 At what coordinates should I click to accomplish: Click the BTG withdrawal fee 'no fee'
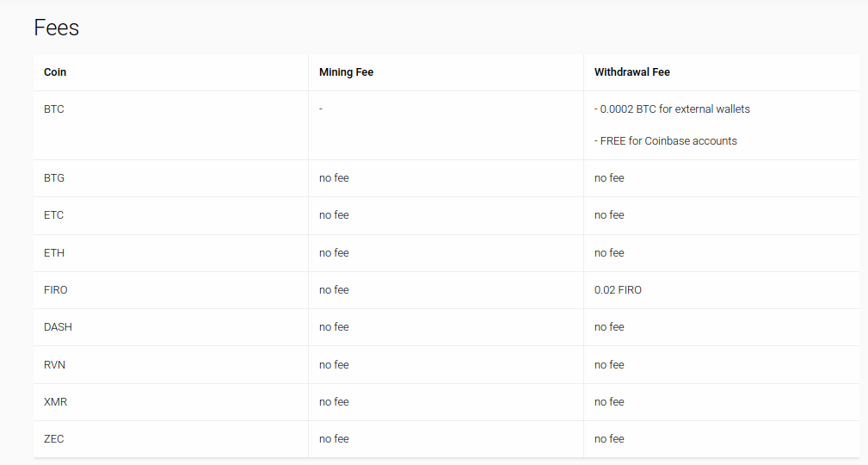tap(609, 178)
